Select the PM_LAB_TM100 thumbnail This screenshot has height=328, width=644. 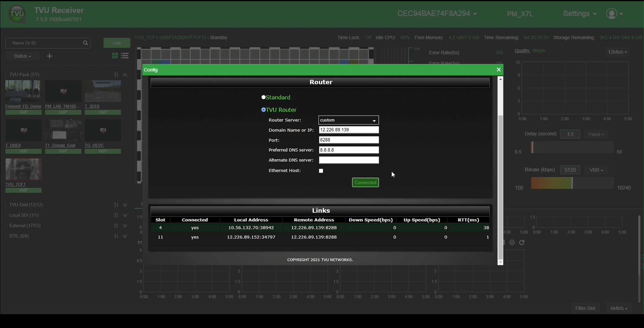(63, 91)
